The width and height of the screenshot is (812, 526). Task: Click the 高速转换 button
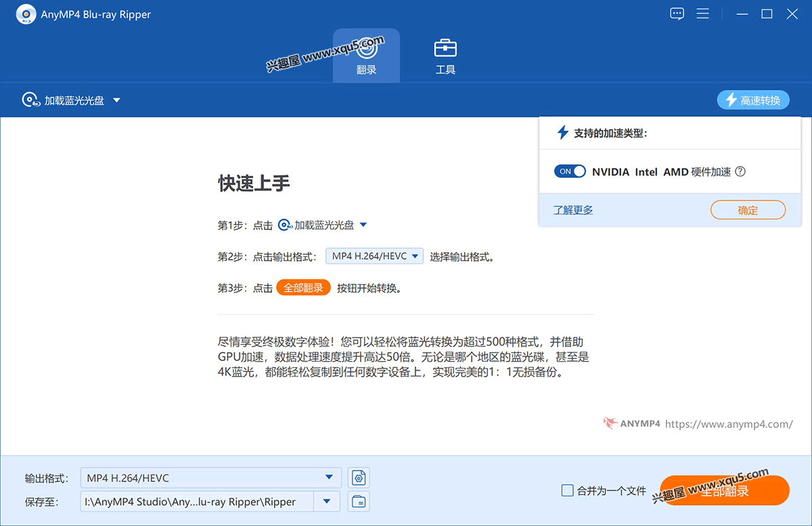753,100
